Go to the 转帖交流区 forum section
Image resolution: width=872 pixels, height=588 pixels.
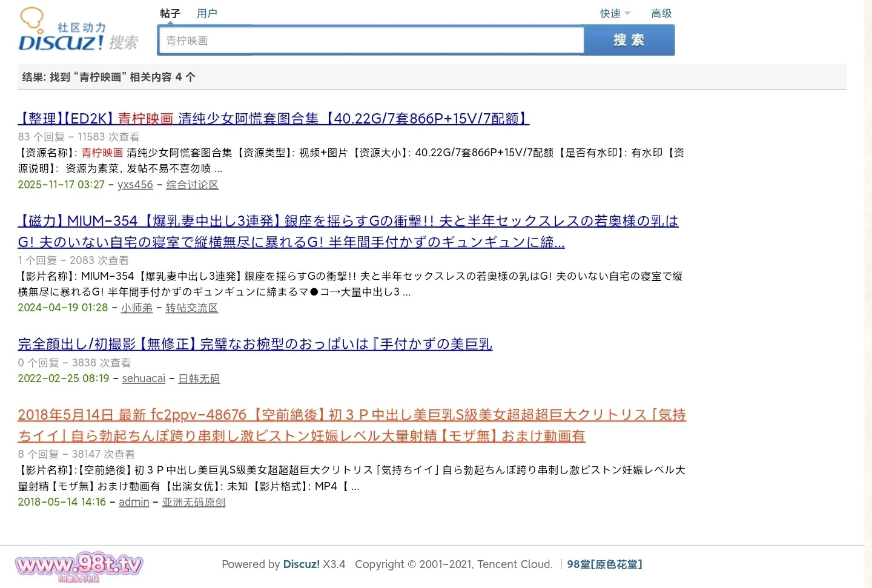[191, 308]
